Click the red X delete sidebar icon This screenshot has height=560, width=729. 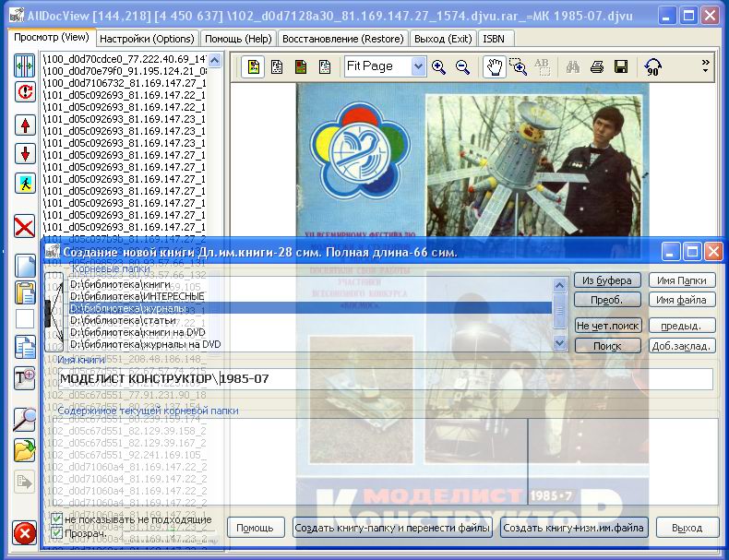click(x=25, y=226)
